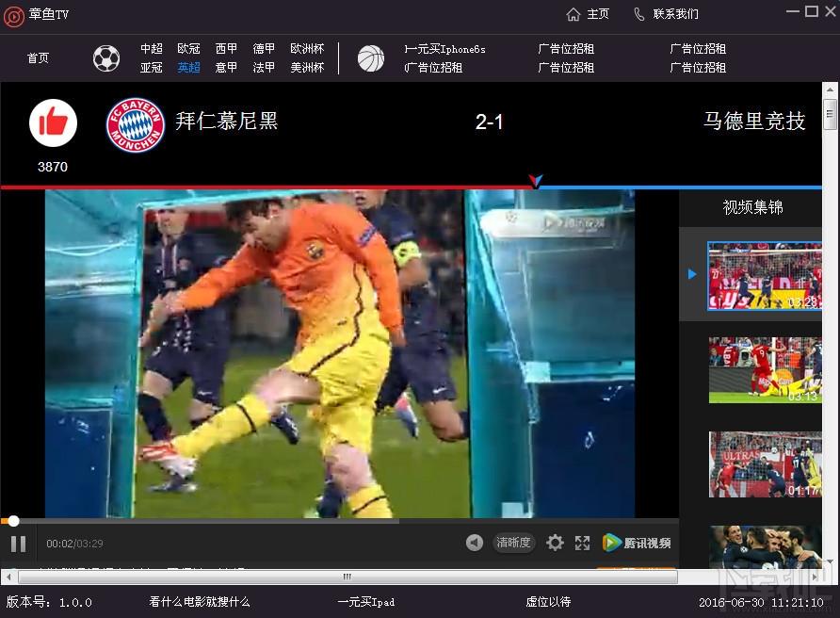Viewport: 840px width, 618px height.
Task: Click the FC Bayern München team logo
Action: pyautogui.click(x=135, y=125)
